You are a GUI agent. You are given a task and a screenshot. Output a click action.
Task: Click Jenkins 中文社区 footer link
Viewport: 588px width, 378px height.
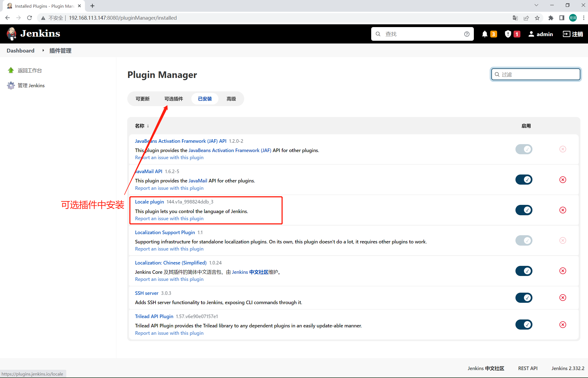[486, 368]
